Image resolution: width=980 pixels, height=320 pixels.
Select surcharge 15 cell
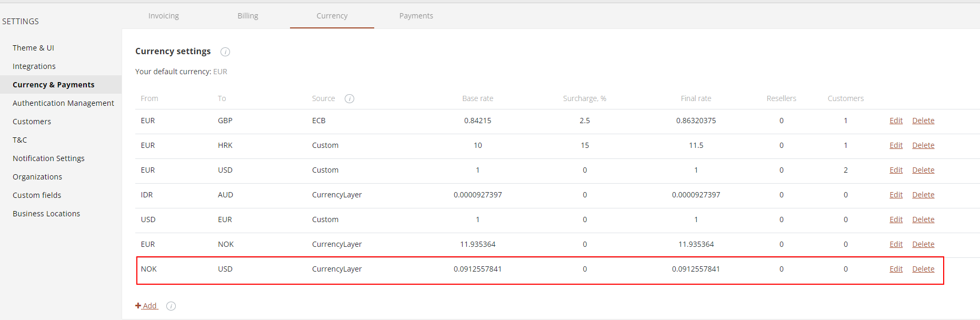click(585, 145)
